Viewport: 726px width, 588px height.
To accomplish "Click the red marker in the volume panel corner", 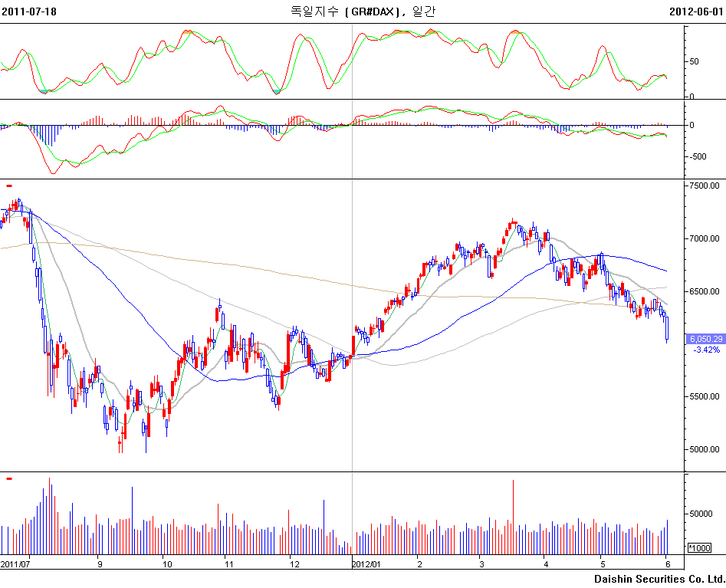I will 9,478.
